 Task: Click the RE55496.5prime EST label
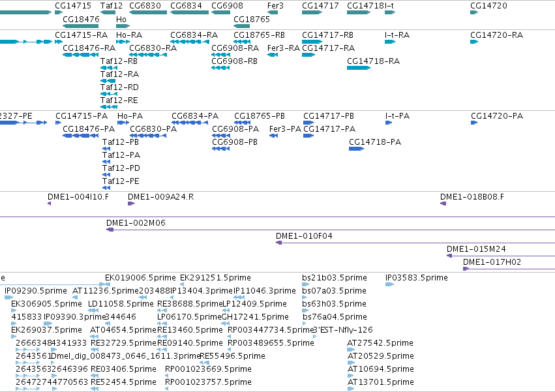point(233,356)
